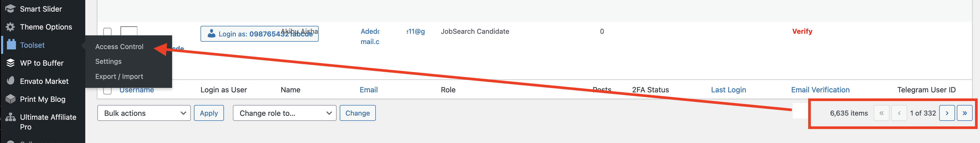Open Access Control submenu item
Image resolution: width=980 pixels, height=143 pixels.
[x=119, y=46]
